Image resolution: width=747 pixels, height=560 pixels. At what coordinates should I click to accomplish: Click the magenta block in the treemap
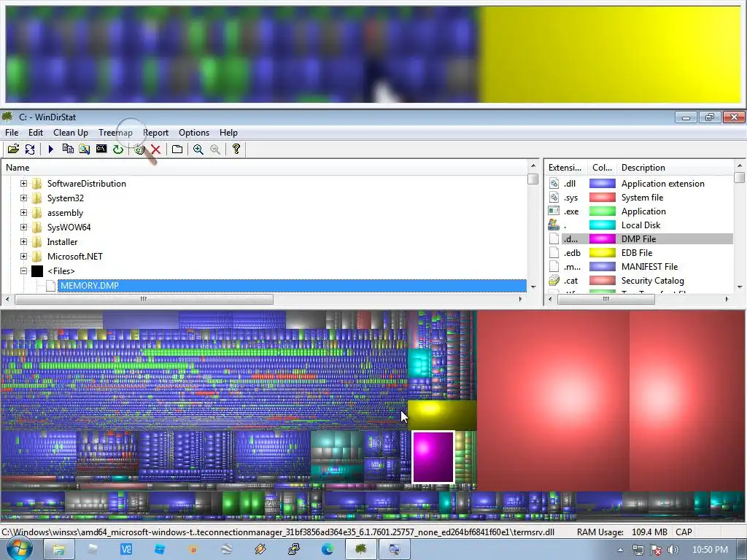click(433, 456)
